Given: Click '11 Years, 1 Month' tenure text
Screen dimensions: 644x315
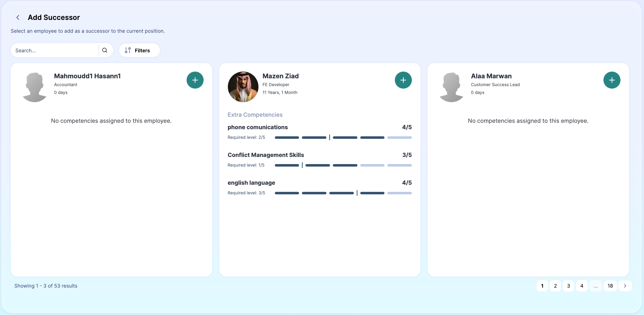Looking at the screenshot, I should 280,93.
